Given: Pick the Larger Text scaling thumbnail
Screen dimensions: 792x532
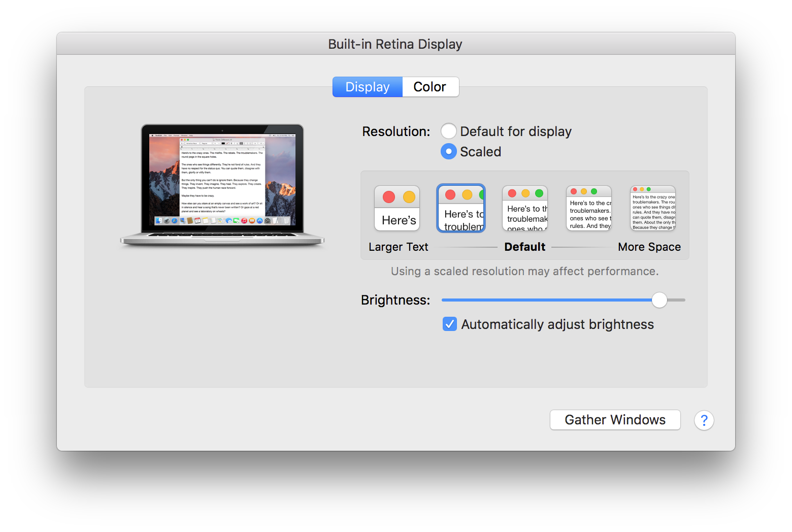Looking at the screenshot, I should tap(397, 208).
